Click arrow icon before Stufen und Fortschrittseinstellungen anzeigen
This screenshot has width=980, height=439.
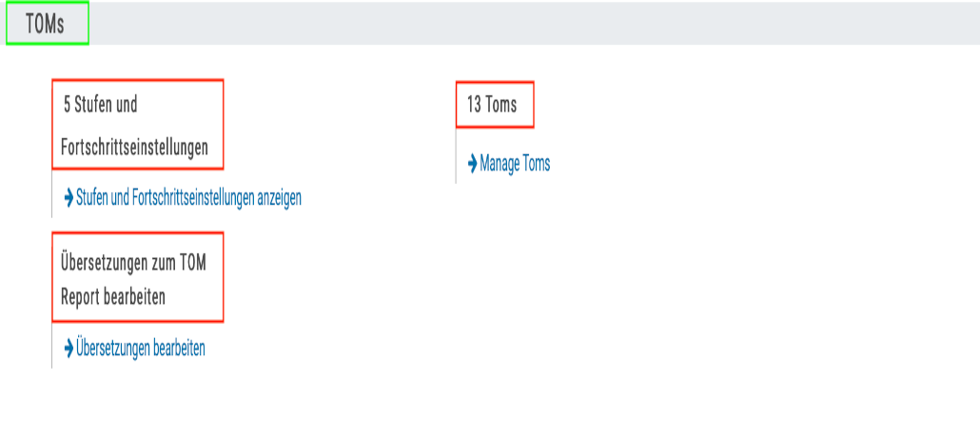[x=69, y=198]
